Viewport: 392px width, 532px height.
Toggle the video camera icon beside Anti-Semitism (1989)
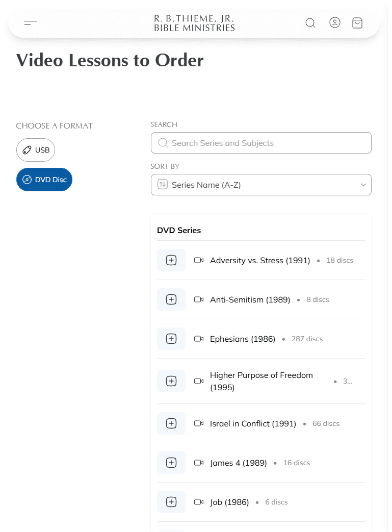[x=199, y=299]
